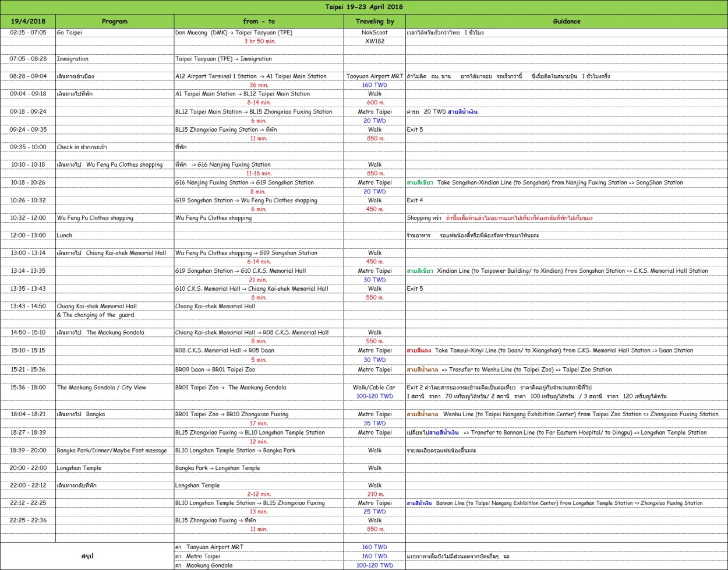This screenshot has height=570, width=728.
Task: Click the '210 m.' distance cell
Action: 374,494
